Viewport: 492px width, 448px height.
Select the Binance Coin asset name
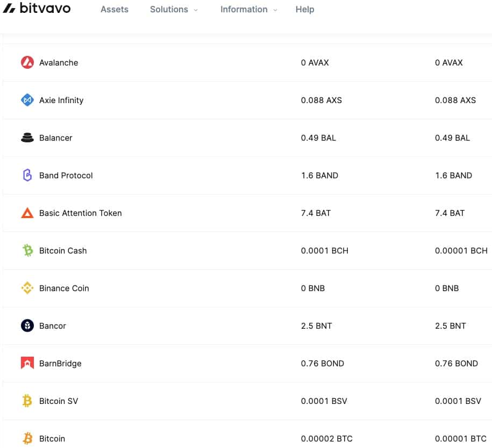tap(64, 288)
